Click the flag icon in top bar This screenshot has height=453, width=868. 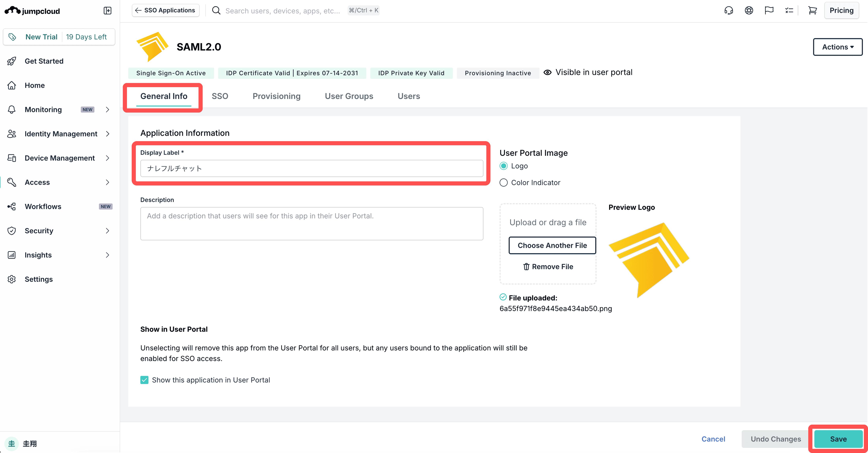coord(769,10)
